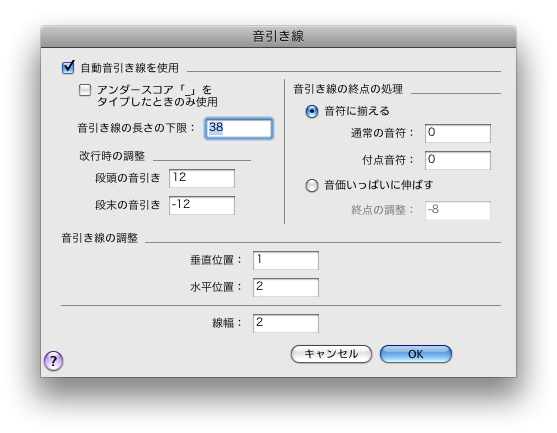
Task: Click the 付点音符 input field
Action: point(458,160)
